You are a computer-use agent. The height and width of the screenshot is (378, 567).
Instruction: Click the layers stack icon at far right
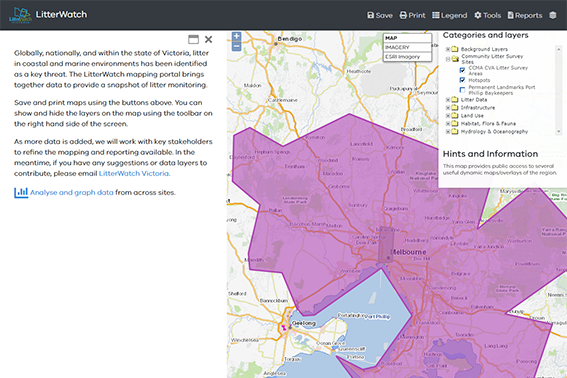pyautogui.click(x=553, y=15)
